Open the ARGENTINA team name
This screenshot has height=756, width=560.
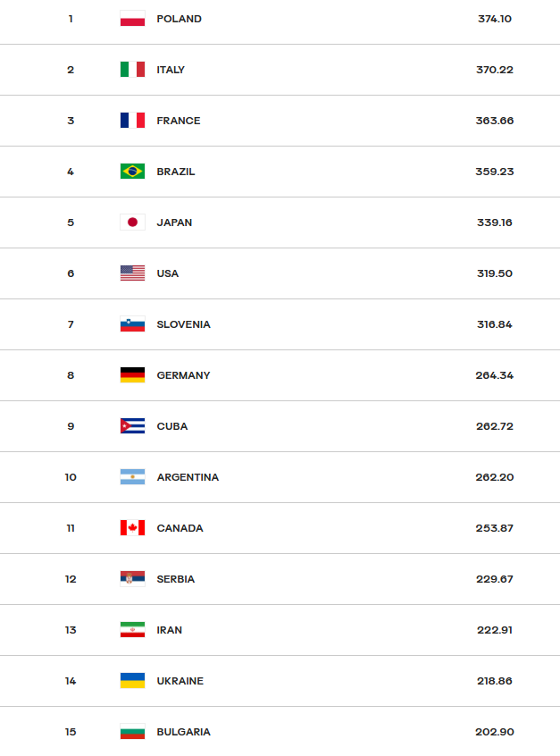tap(188, 477)
